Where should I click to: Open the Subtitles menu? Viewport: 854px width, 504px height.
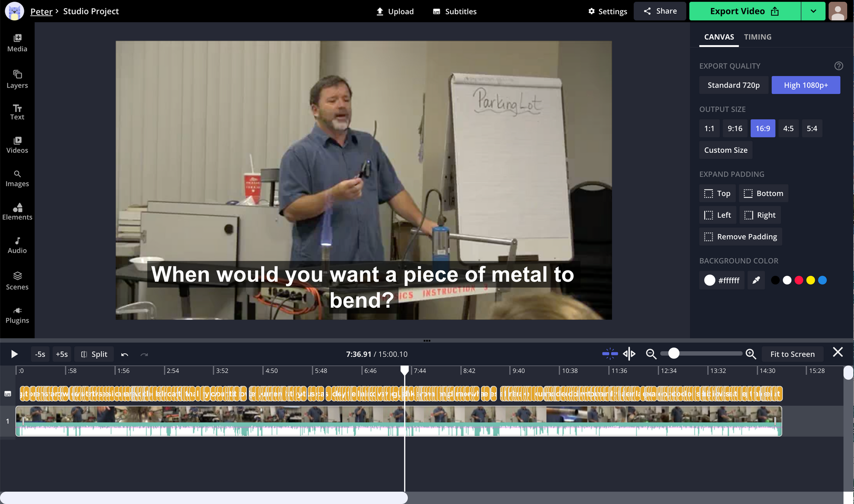pos(455,12)
